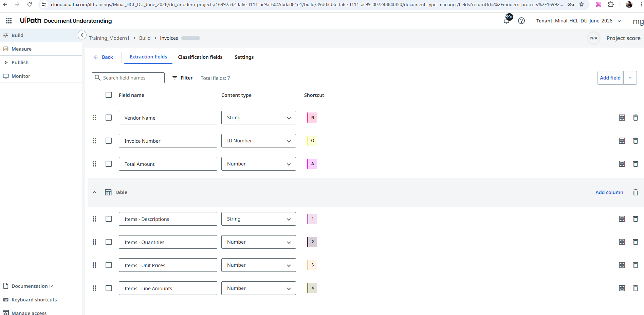Delete the Table group
644x315 pixels.
(x=636, y=192)
